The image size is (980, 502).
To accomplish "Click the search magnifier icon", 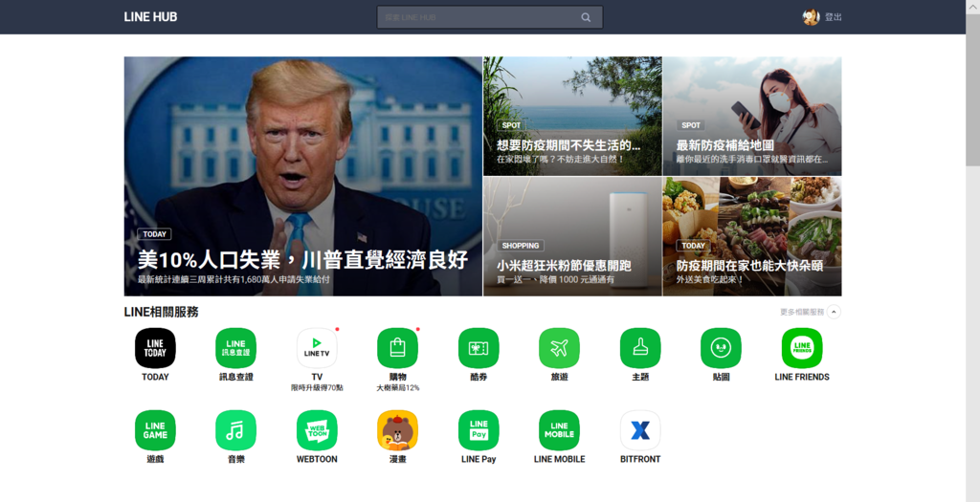I will pyautogui.click(x=586, y=17).
